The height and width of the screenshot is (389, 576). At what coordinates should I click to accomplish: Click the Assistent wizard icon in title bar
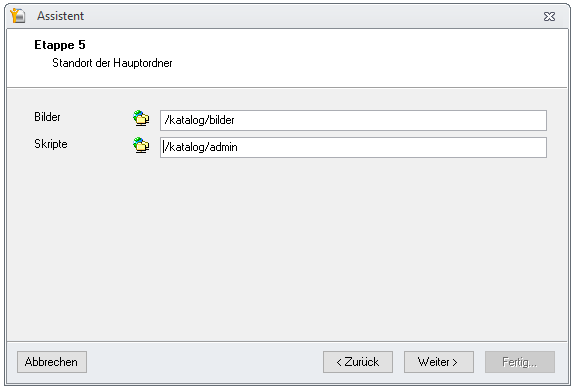[x=18, y=16]
